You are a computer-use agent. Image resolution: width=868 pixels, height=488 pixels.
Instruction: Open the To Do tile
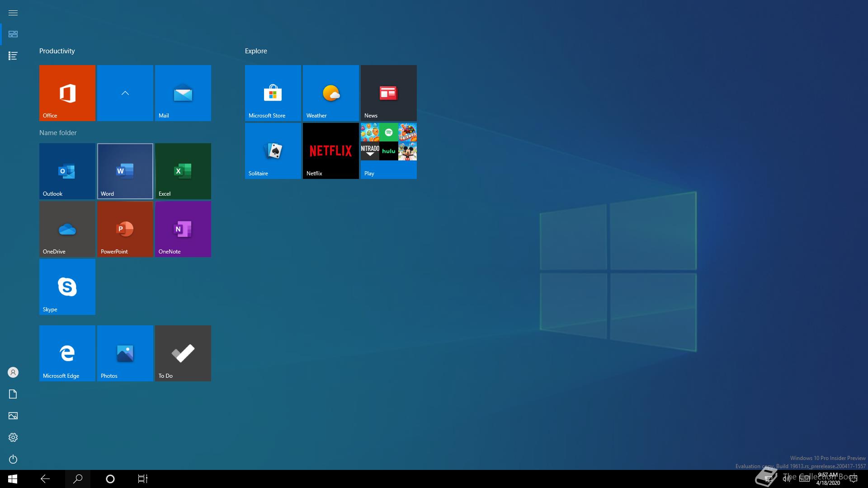[x=183, y=353]
